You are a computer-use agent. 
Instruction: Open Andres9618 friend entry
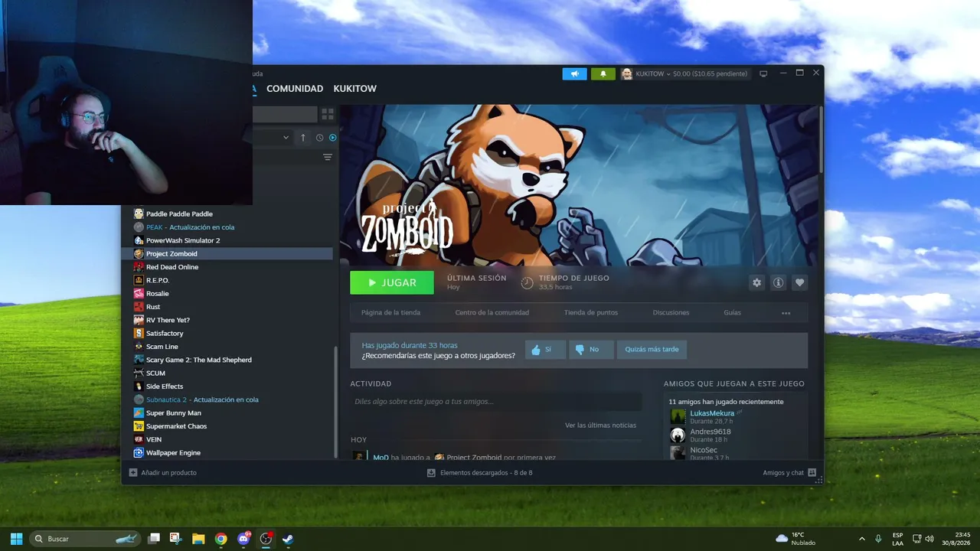[710, 432]
